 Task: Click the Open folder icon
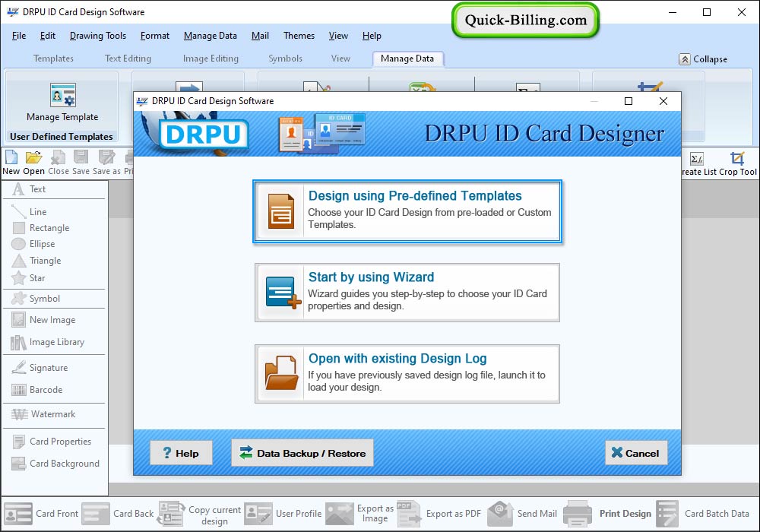(x=33, y=157)
